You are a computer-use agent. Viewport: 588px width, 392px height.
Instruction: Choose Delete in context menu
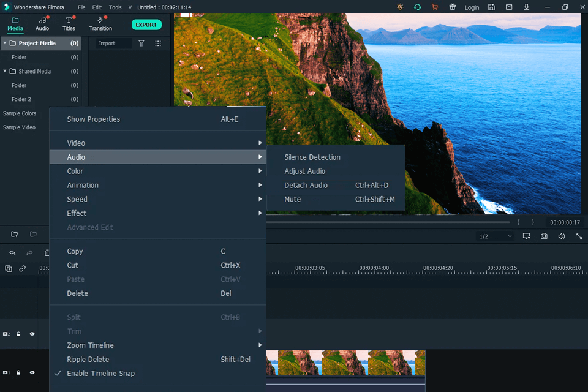[x=158, y=293]
